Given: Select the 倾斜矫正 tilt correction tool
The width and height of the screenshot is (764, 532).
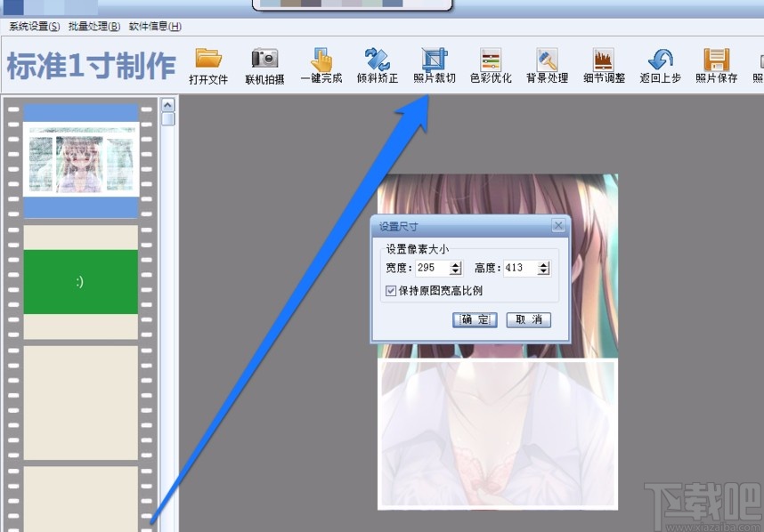Looking at the screenshot, I should (x=378, y=65).
